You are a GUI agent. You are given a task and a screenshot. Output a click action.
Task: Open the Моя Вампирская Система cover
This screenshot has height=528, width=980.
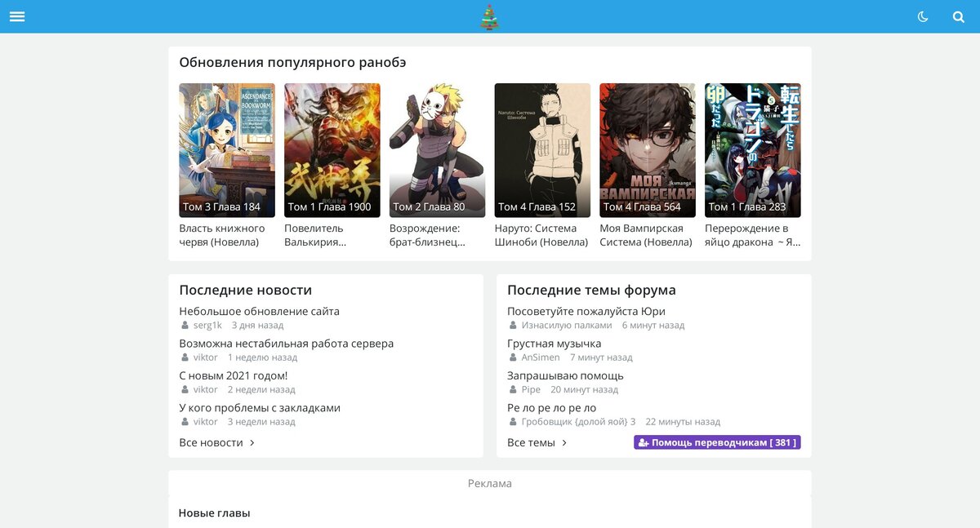(x=647, y=150)
